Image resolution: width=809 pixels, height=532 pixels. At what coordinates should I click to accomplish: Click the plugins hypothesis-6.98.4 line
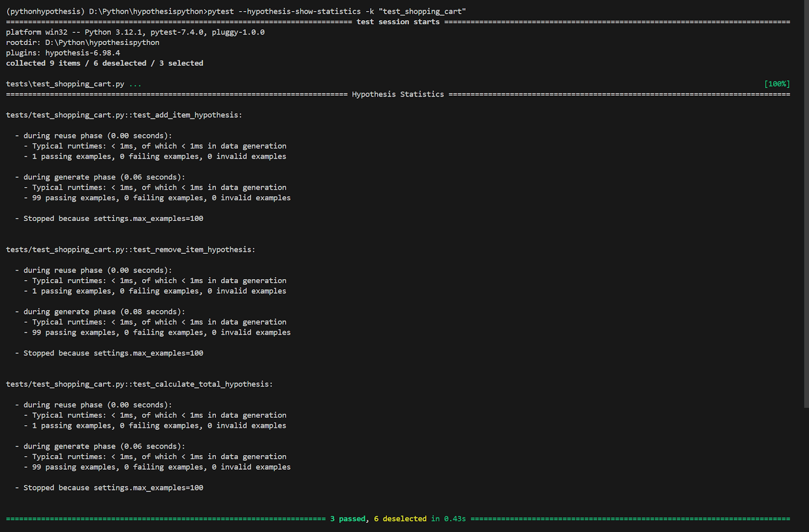tap(63, 53)
